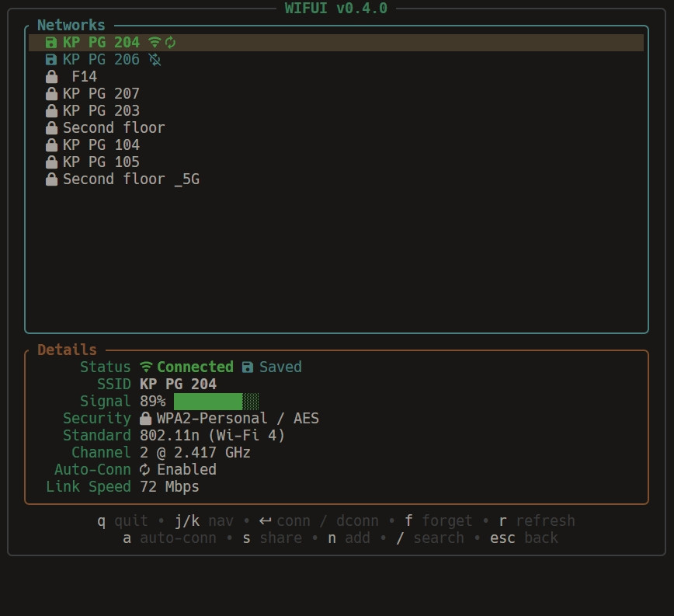Select the KP PG 105 network entry

101,162
